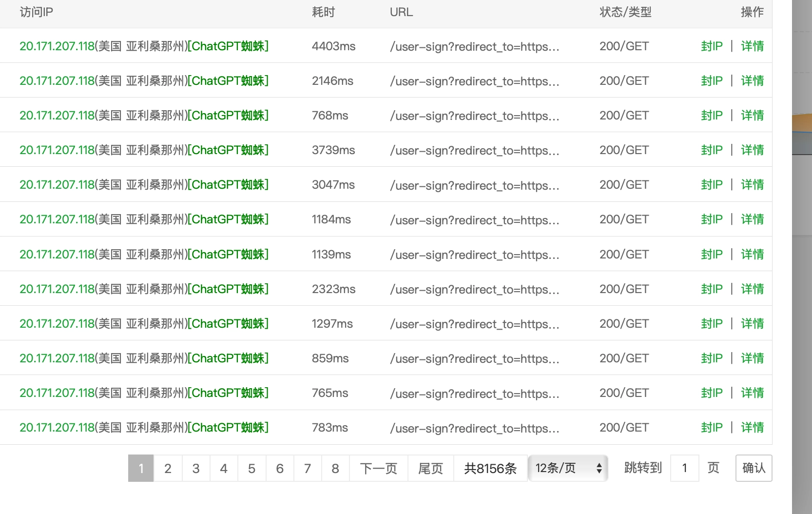Image resolution: width=812 pixels, height=514 pixels.
Task: Click the total count 共8156条
Action: [490, 468]
